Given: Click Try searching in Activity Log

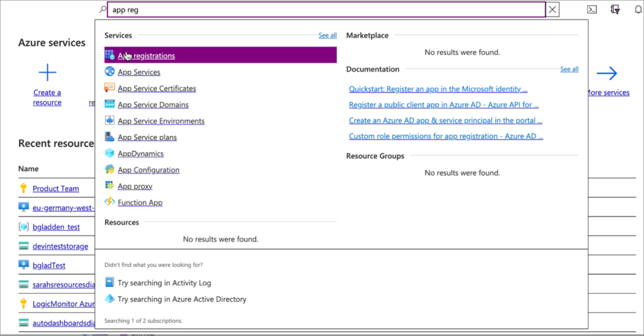Looking at the screenshot, I should (x=164, y=283).
